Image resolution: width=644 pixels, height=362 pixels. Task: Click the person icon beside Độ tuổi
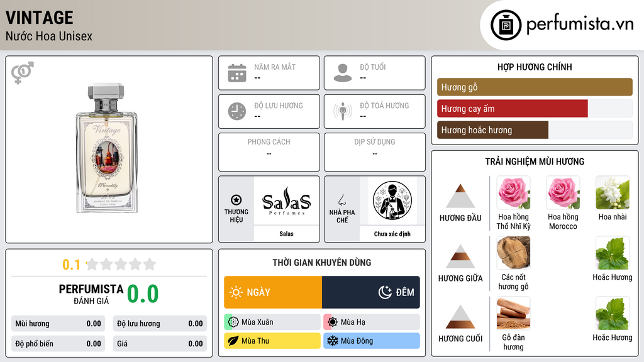343,73
